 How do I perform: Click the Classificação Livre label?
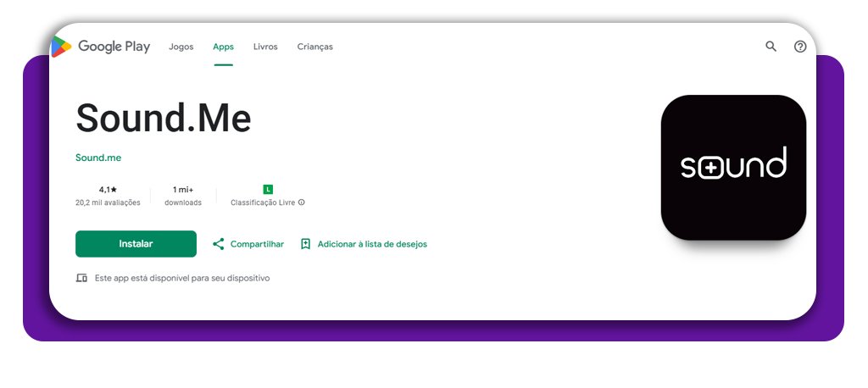[x=263, y=203]
